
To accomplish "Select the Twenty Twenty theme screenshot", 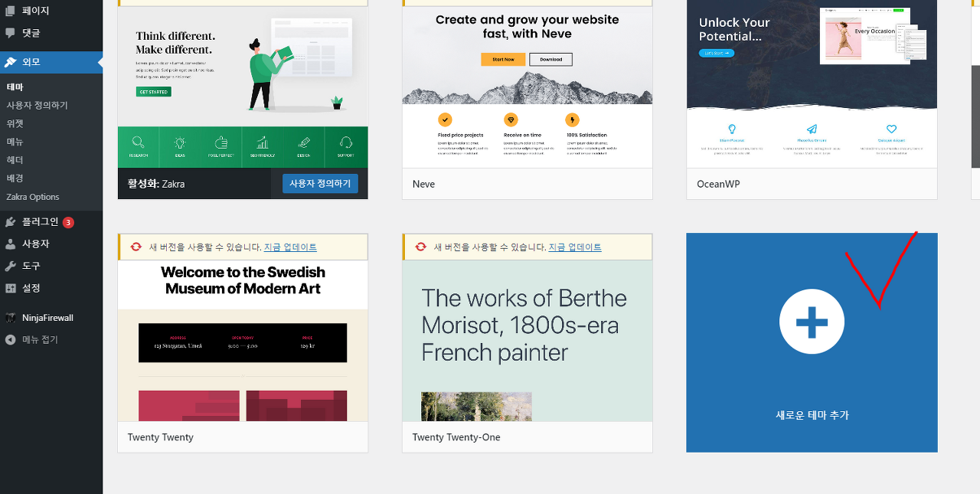I will pyautogui.click(x=243, y=341).
